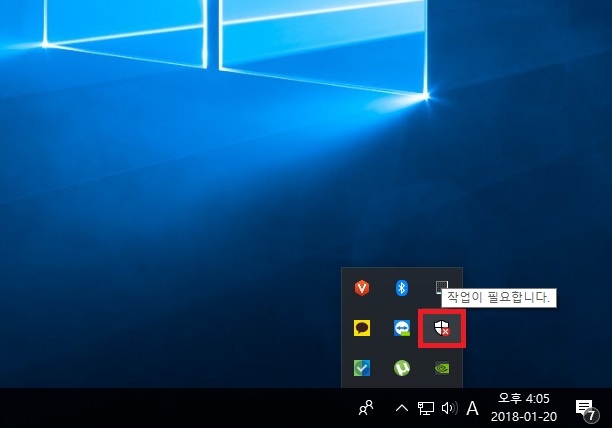This screenshot has width=612, height=428.
Task: Open the network status icon
Action: pos(426,408)
